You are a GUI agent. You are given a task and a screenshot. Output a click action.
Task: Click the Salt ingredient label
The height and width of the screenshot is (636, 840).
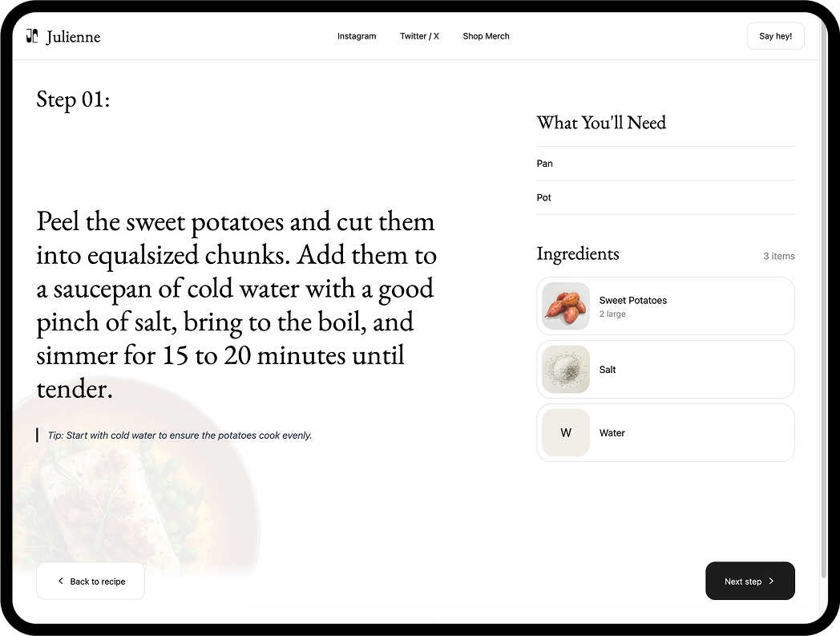click(x=608, y=370)
